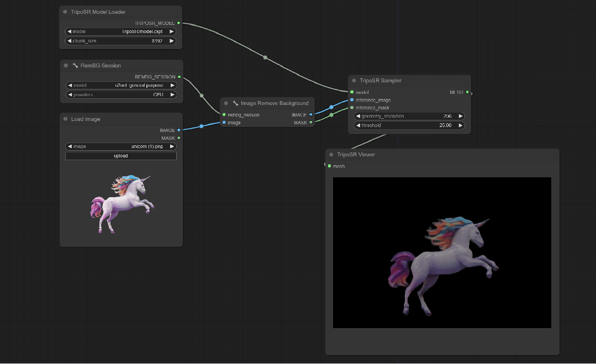This screenshot has width=596, height=364.
Task: Open the u2net general purpose model dropdown
Action: pyautogui.click(x=122, y=85)
